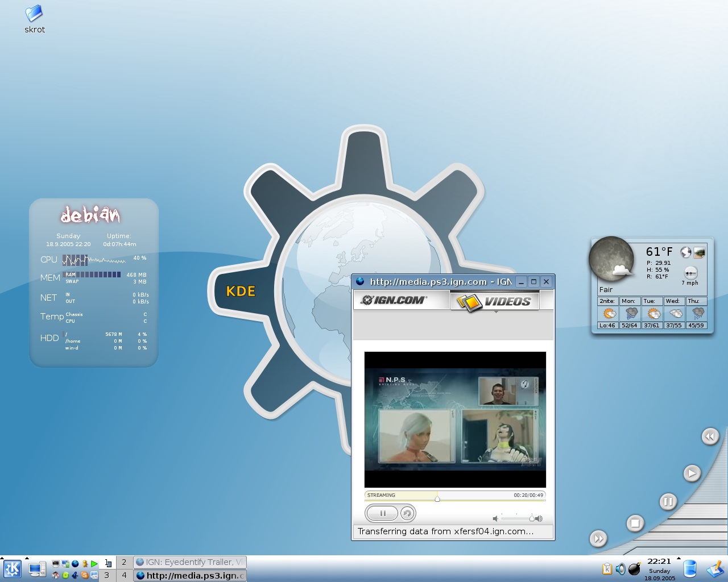Open the VIDEOS tab on IGN page
Image resolution: width=728 pixels, height=582 pixels.
494,301
